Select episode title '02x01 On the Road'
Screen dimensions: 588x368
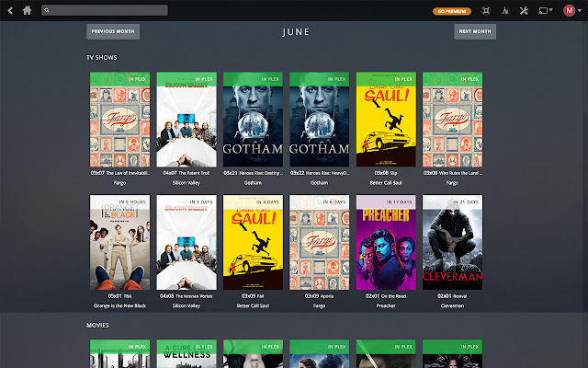[386, 296]
